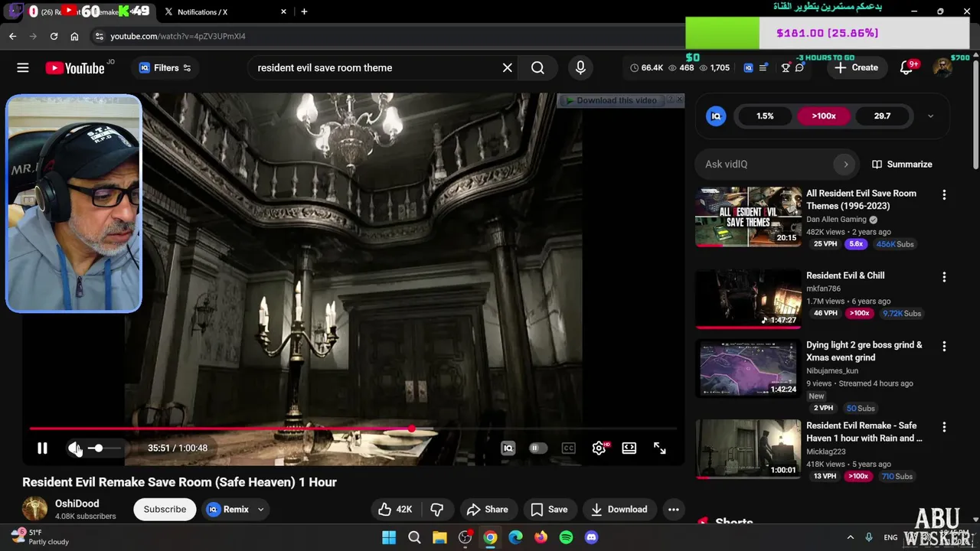This screenshot has width=980, height=551.
Task: Save video to playlist
Action: [x=549, y=509]
